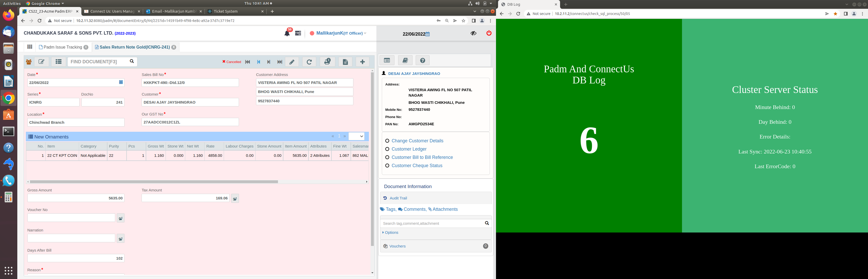The image size is (868, 279).
Task: Click the search magnifier in Find Document box
Action: [x=132, y=61]
